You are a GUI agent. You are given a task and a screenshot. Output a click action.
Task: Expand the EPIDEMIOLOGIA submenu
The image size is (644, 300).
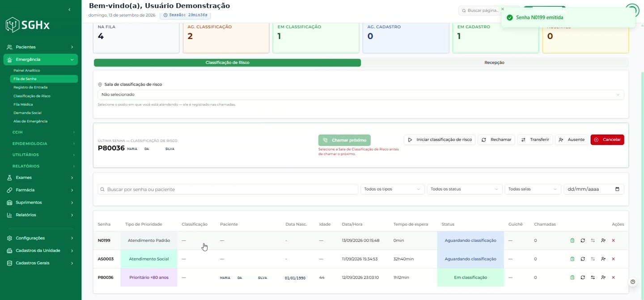[x=43, y=144]
